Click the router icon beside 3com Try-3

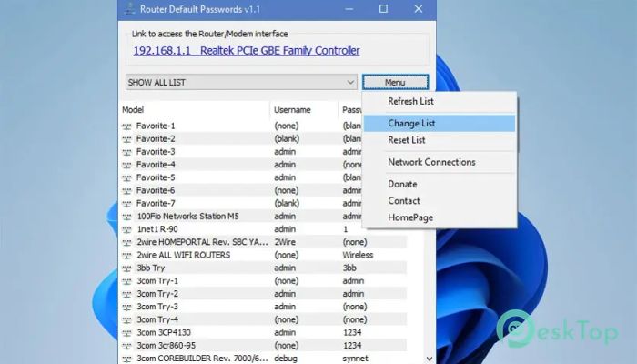[x=126, y=308]
